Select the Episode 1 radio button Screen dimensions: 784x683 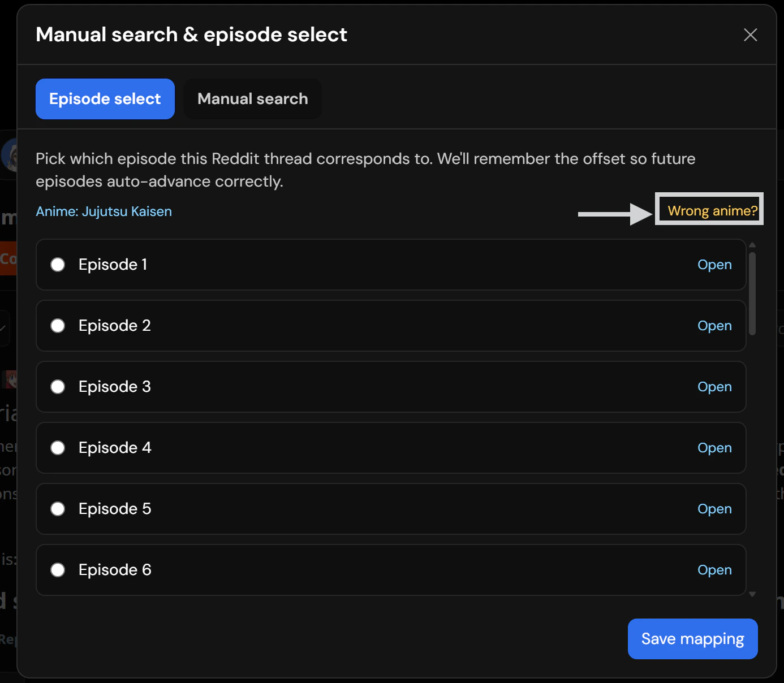tap(58, 265)
